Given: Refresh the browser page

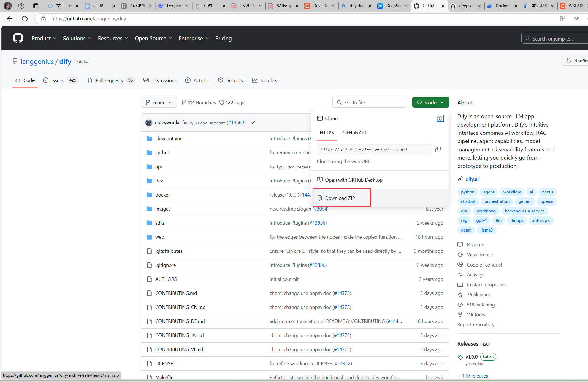Looking at the screenshot, I should pos(25,19).
